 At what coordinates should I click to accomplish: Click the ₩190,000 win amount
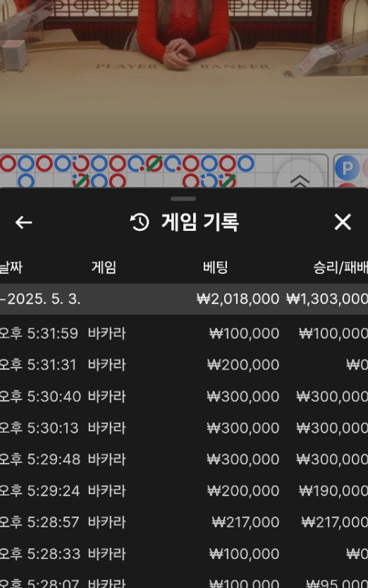[x=333, y=491]
